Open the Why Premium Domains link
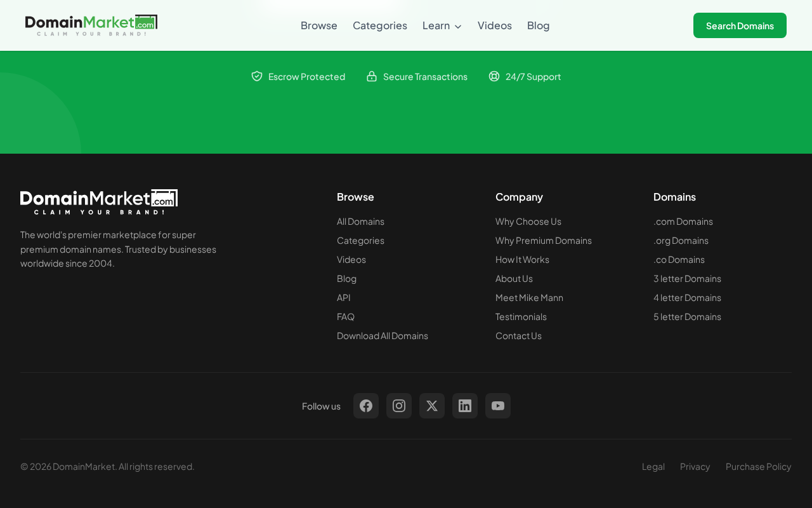The width and height of the screenshot is (812, 508). coord(544,241)
